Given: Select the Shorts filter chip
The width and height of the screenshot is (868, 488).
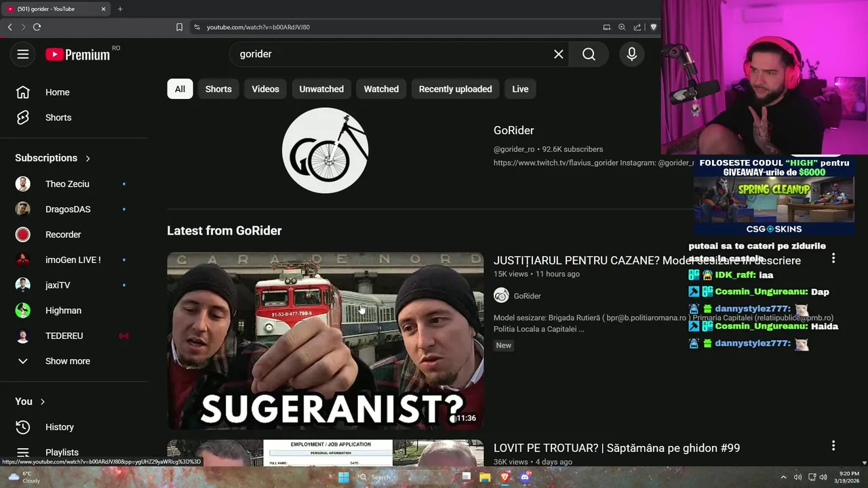Looking at the screenshot, I should [x=218, y=89].
